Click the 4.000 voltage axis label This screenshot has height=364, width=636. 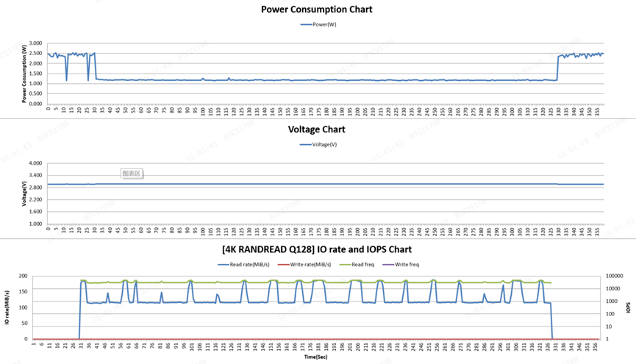pos(36,163)
